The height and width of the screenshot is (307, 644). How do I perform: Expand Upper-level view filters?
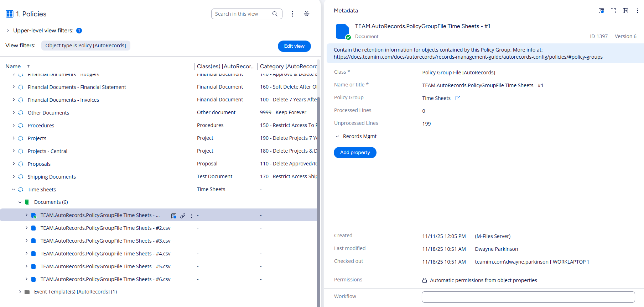point(8,31)
